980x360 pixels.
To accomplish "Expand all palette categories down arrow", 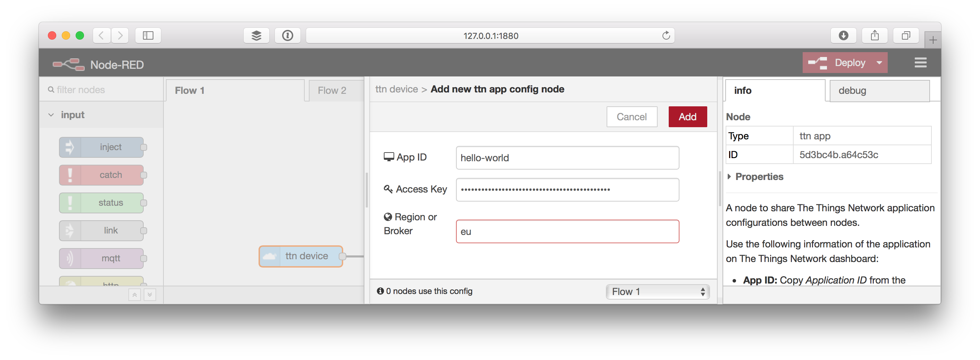I will click(x=150, y=294).
